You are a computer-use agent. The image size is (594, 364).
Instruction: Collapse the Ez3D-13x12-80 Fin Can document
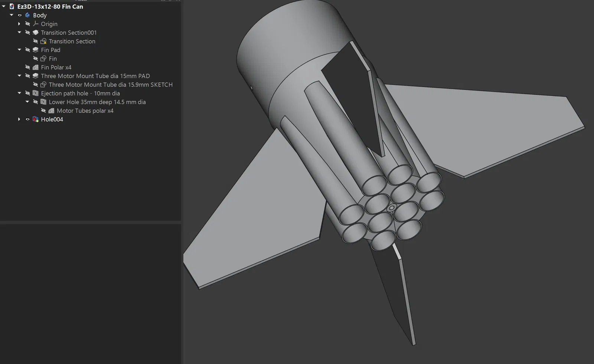tap(4, 6)
